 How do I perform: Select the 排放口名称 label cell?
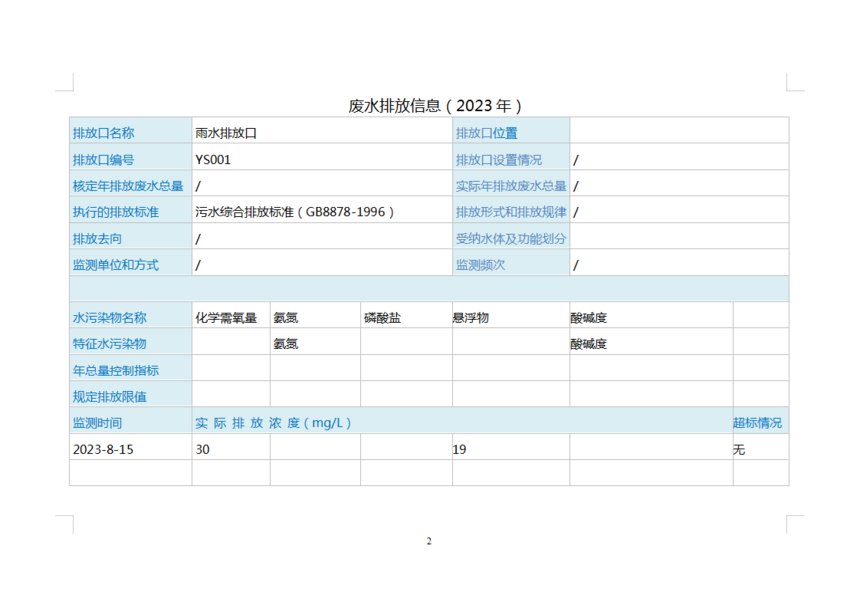[x=103, y=133]
